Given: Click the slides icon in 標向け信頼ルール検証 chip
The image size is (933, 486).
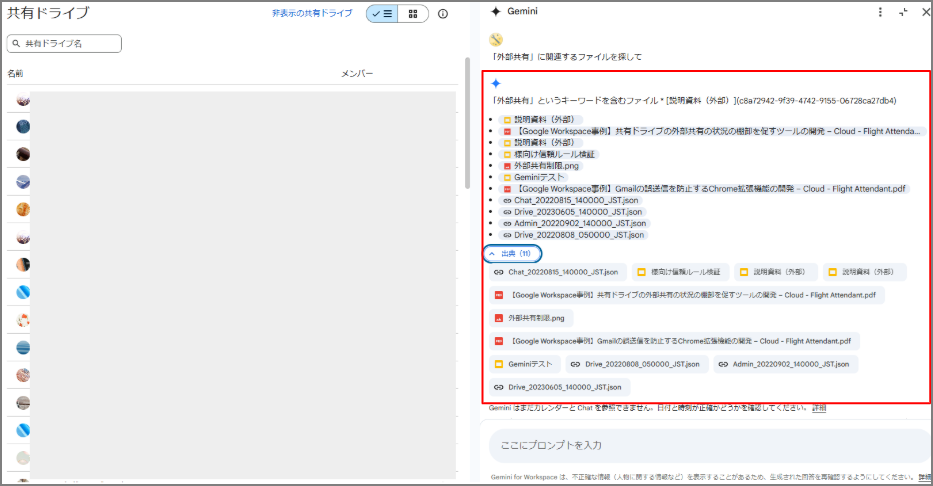Looking at the screenshot, I should coord(641,272).
